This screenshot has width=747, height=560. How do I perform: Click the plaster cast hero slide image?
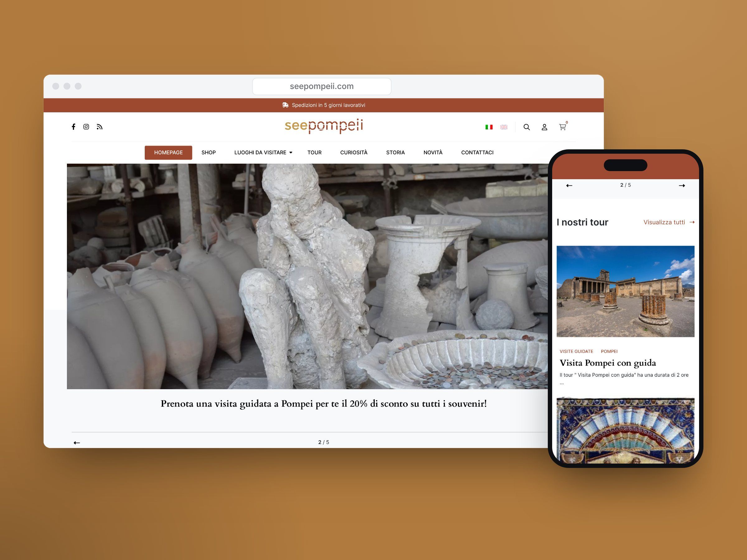(x=307, y=276)
